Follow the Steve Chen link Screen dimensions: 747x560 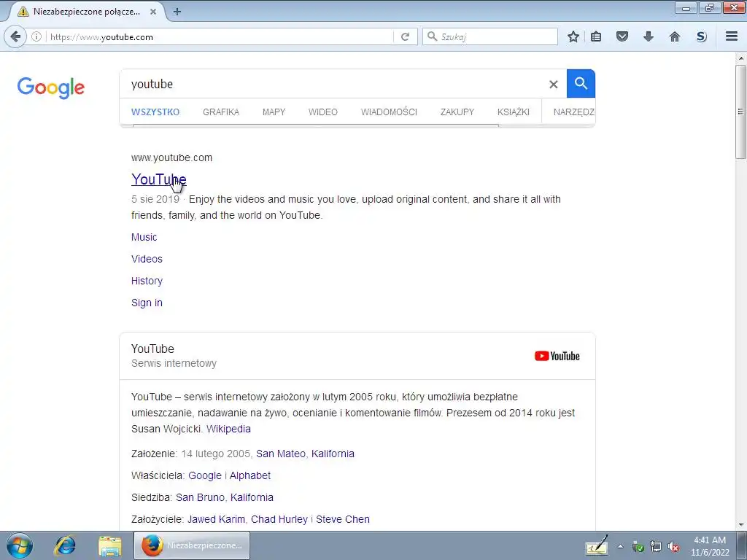(x=343, y=519)
